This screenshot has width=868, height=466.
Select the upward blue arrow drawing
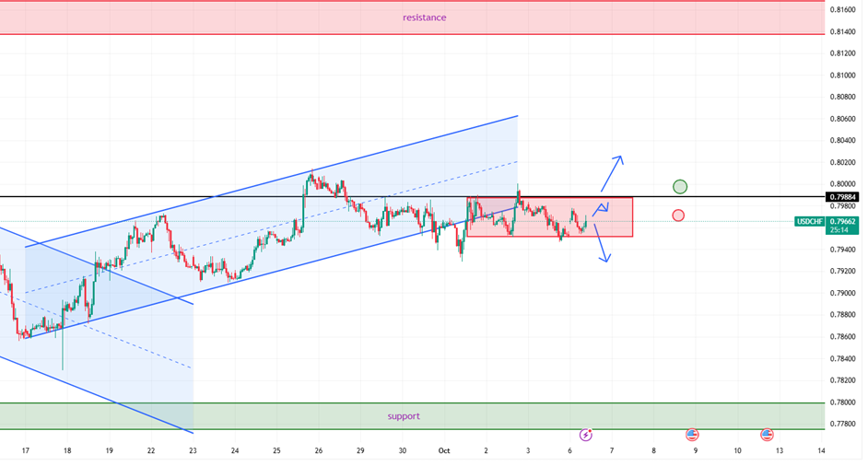pyautogui.click(x=612, y=172)
